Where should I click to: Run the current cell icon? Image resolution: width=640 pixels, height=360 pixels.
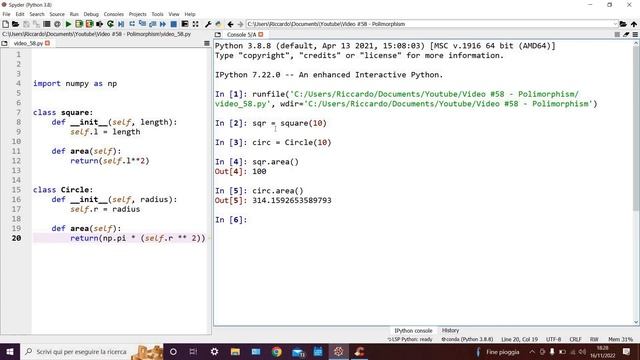click(79, 24)
